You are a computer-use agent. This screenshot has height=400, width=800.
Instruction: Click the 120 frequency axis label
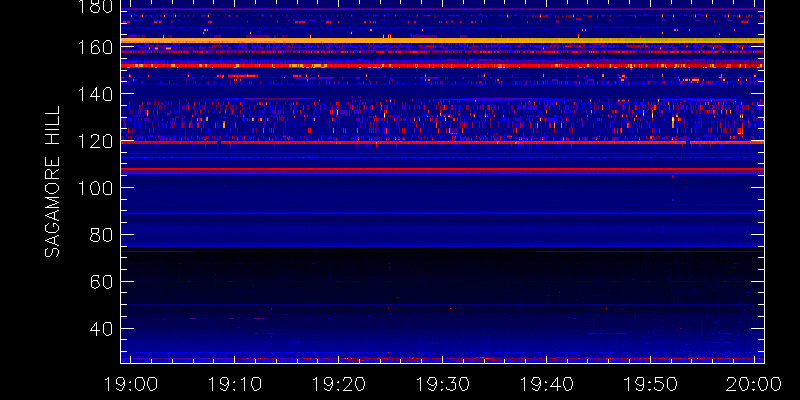point(96,141)
